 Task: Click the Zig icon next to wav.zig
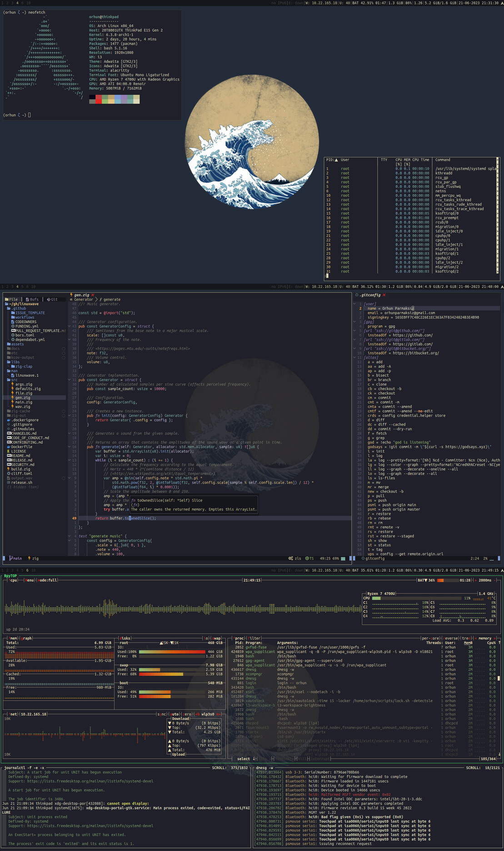[12, 407]
